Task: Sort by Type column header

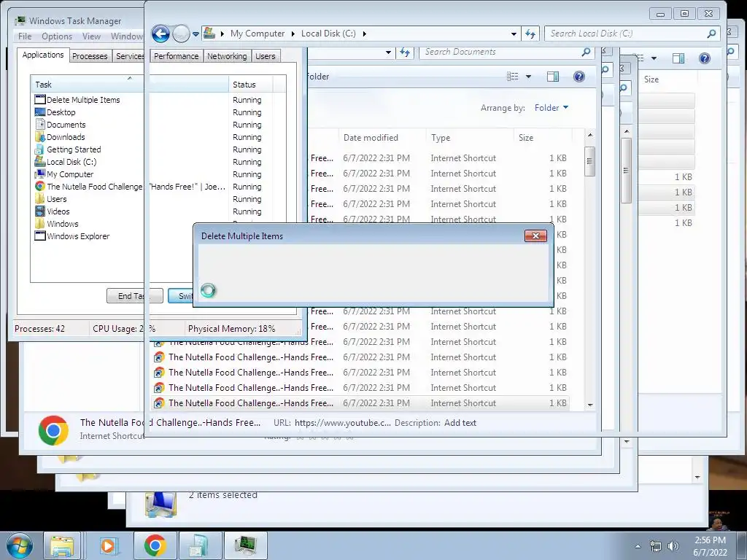Action: coord(470,138)
